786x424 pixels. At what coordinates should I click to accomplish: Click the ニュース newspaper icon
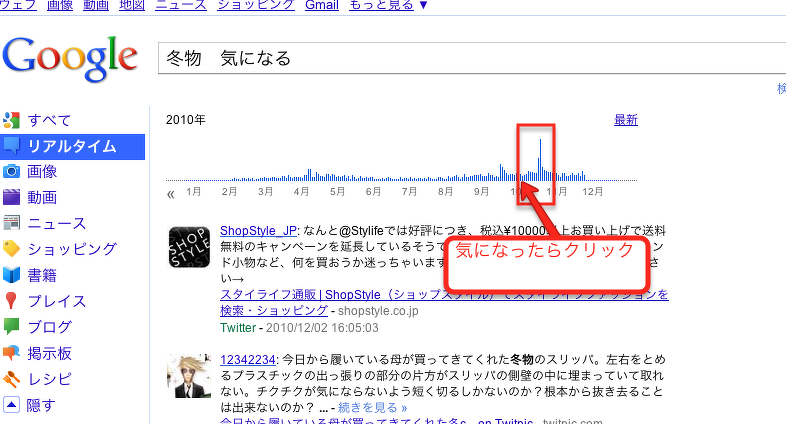pos(11,223)
